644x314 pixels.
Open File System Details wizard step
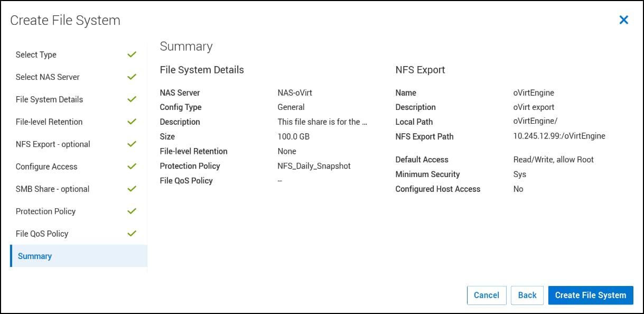(49, 99)
